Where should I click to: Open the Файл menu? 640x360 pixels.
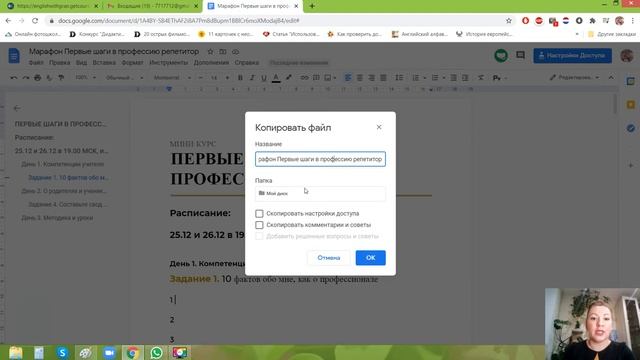point(36,63)
